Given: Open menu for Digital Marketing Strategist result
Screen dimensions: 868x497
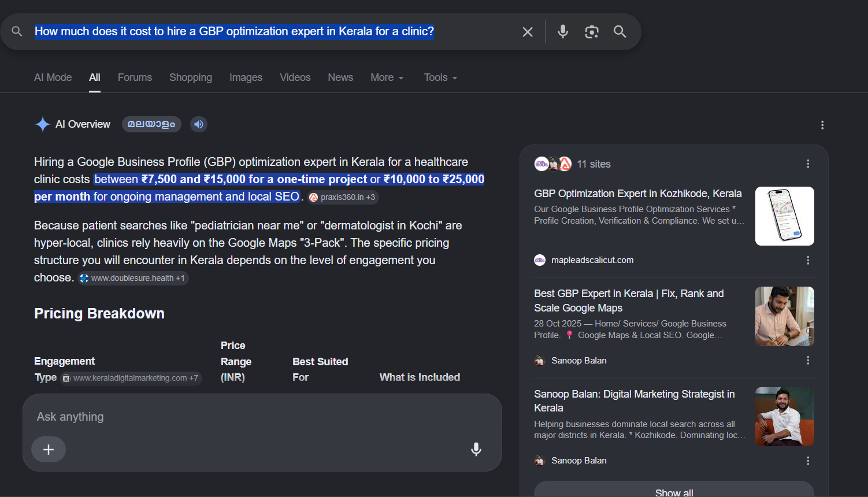Looking at the screenshot, I should click(808, 461).
